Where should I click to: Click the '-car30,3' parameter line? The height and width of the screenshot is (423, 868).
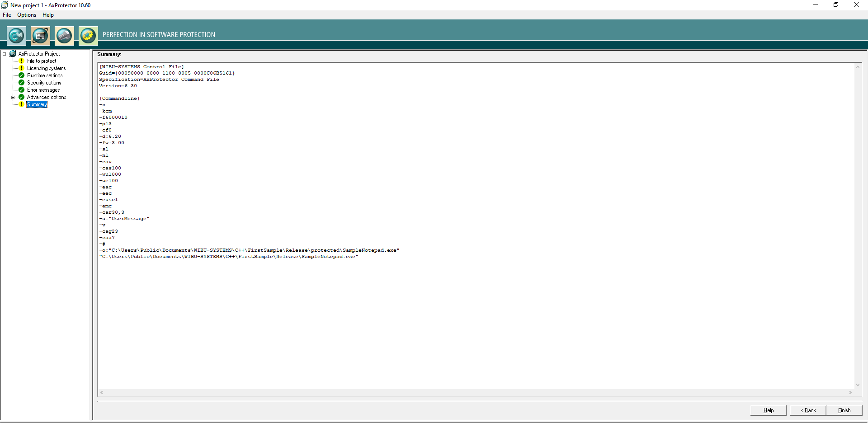tap(112, 212)
